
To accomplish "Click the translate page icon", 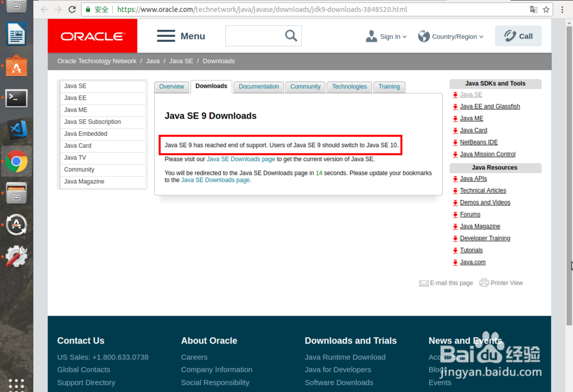I will [x=533, y=10].
